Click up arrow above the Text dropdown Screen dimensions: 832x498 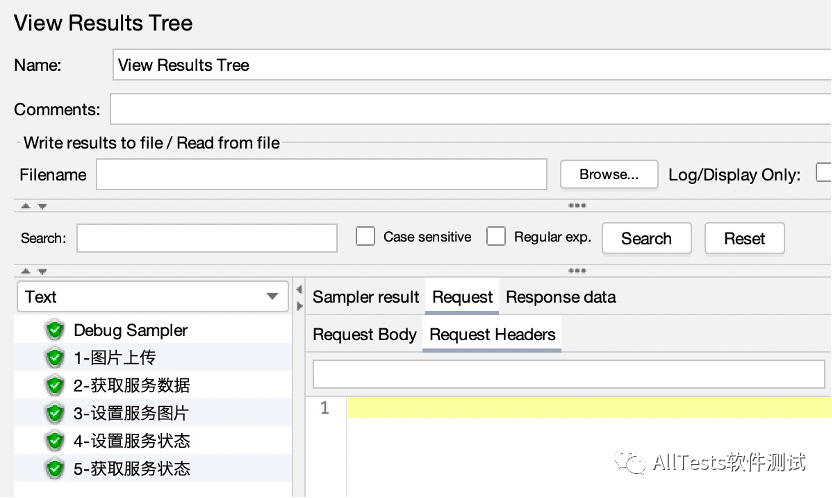[25, 271]
